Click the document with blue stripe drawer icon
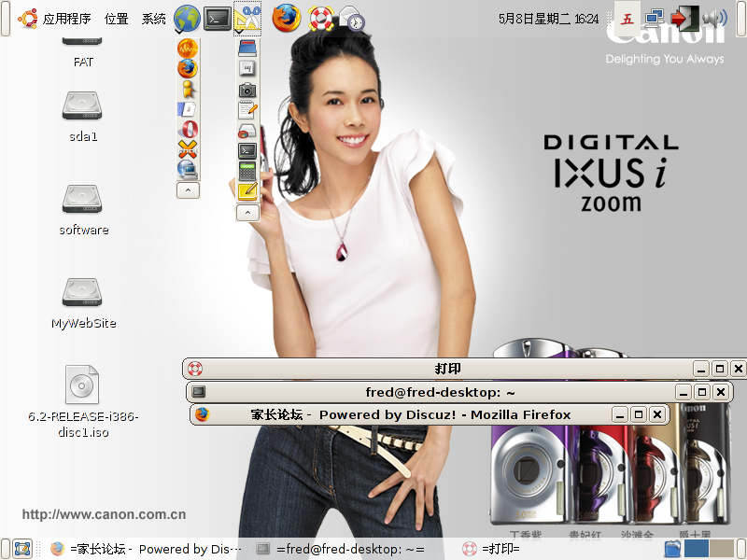This screenshot has width=747, height=560. (x=188, y=109)
